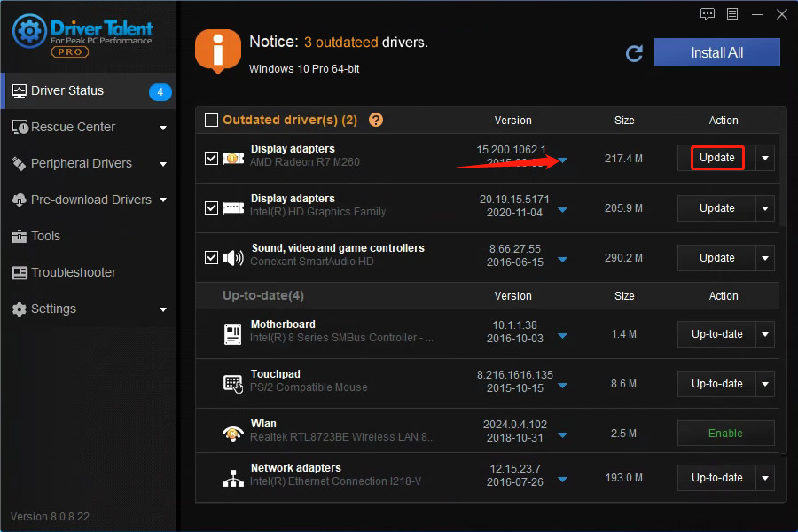
Task: Click Up-to-date button for Network adapters
Action: click(x=716, y=478)
